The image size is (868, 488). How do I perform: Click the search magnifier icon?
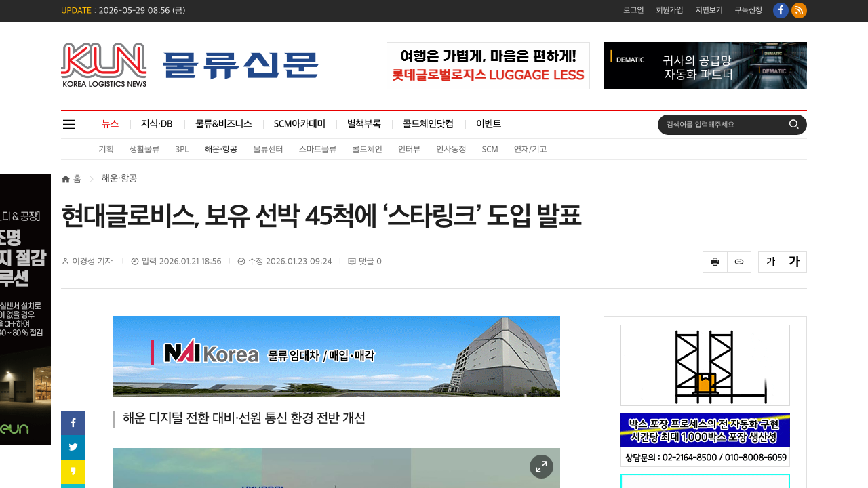coord(793,124)
